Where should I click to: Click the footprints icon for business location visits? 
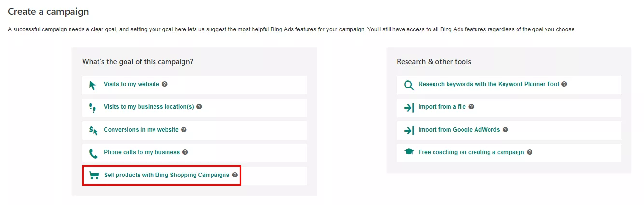pos(92,108)
